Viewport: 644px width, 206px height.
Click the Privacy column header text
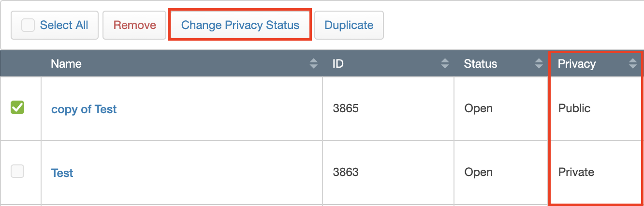click(577, 64)
